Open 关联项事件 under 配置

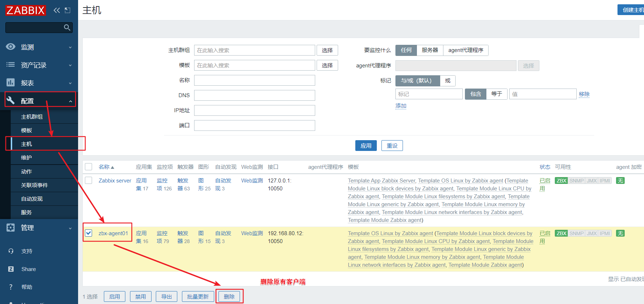point(34,185)
